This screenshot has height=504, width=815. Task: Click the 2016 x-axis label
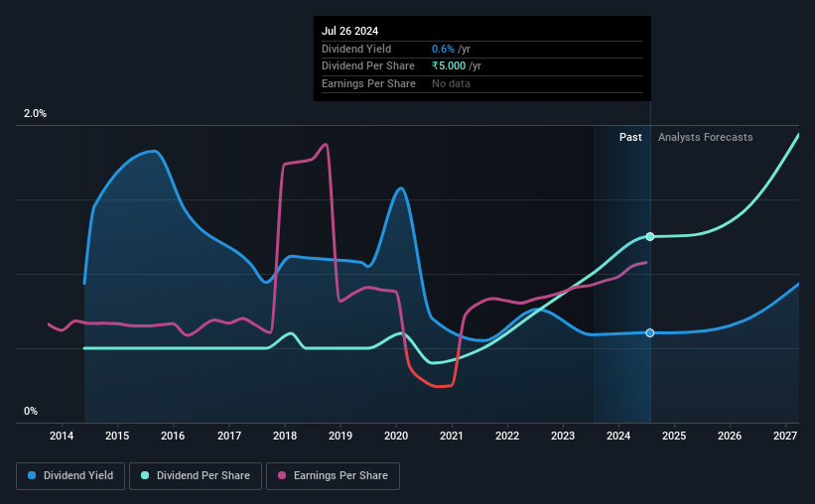pyautogui.click(x=173, y=436)
